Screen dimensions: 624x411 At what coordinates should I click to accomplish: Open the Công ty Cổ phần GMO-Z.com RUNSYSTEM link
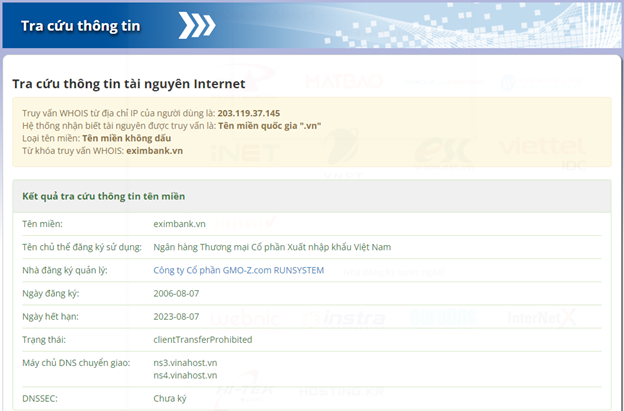(x=238, y=271)
